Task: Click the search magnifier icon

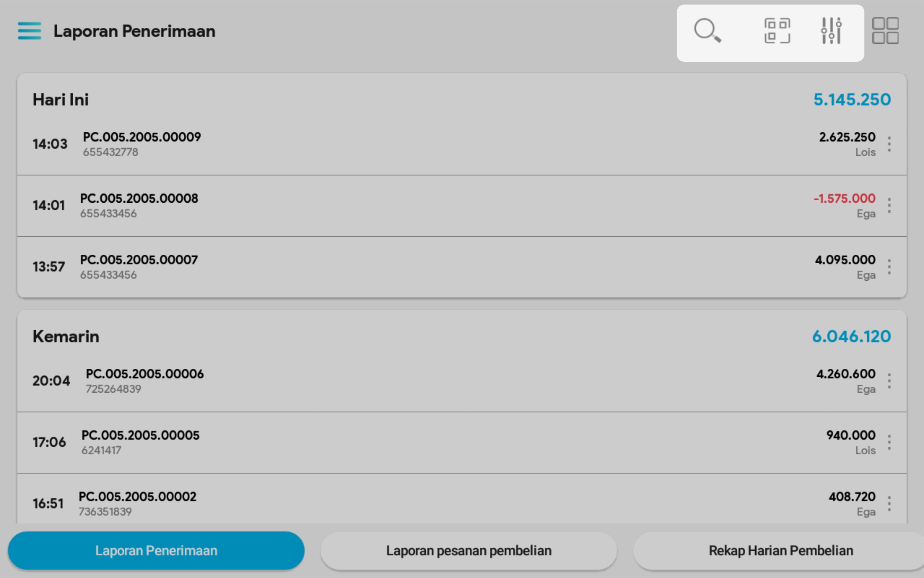Action: pos(707,30)
